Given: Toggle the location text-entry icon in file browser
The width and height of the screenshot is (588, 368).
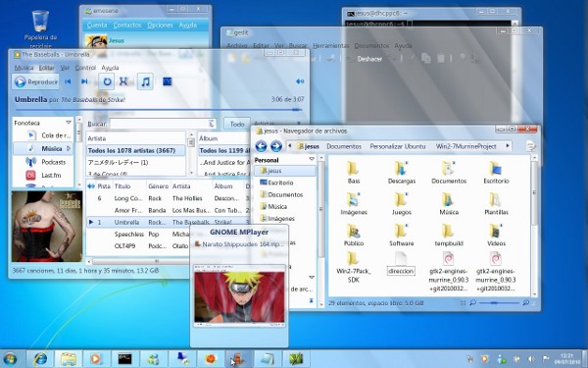Looking at the screenshot, I should pyautogui.click(x=530, y=146).
